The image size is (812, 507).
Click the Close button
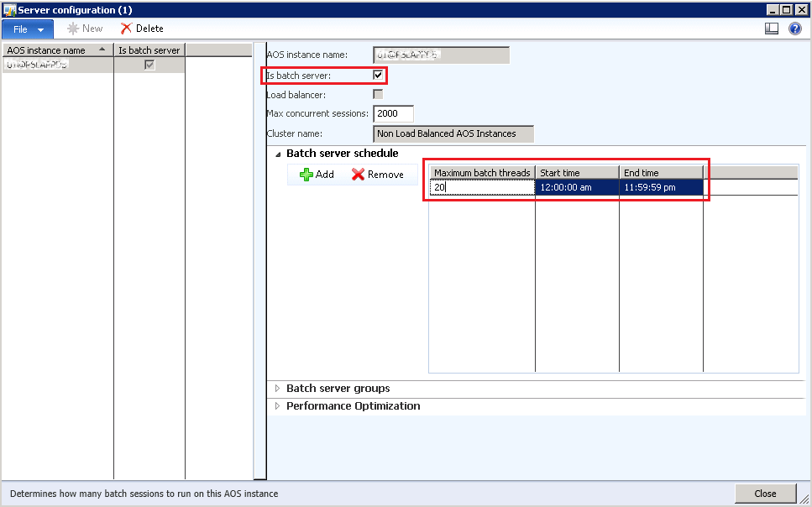click(765, 494)
